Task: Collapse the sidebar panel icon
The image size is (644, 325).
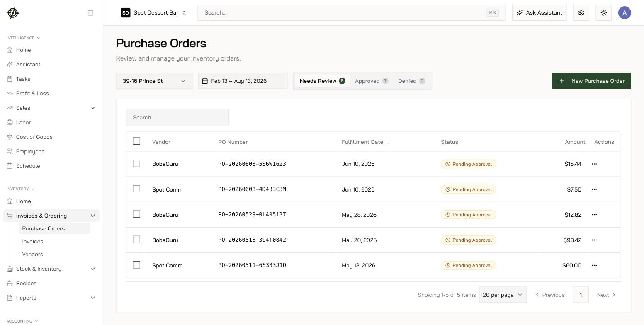Action: [90, 13]
